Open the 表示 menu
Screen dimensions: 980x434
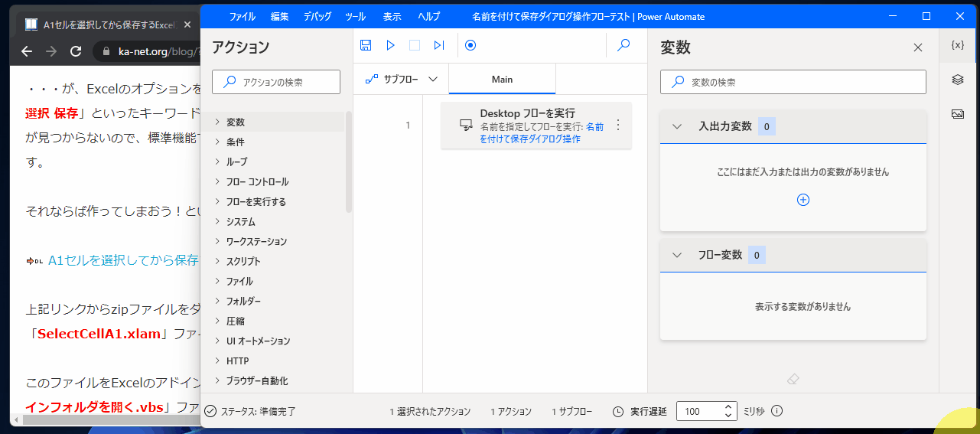click(x=392, y=16)
